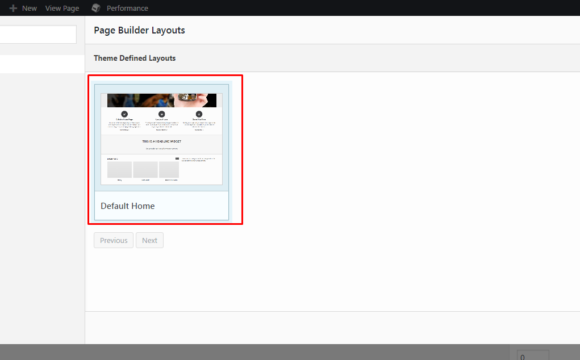Click the headline widget band in preview
580x360 pixels.
[x=162, y=144]
